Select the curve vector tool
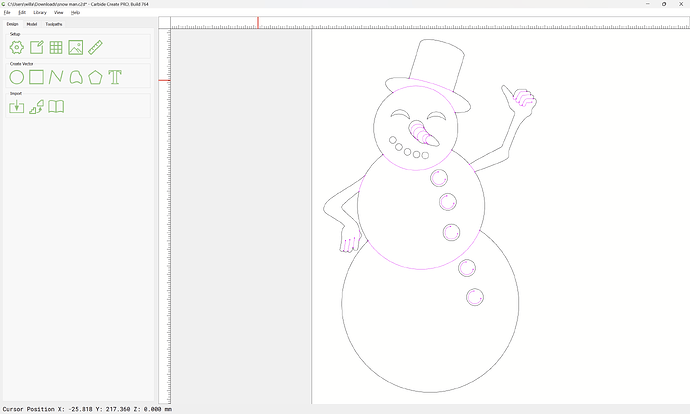The height and width of the screenshot is (414, 690). click(x=76, y=77)
